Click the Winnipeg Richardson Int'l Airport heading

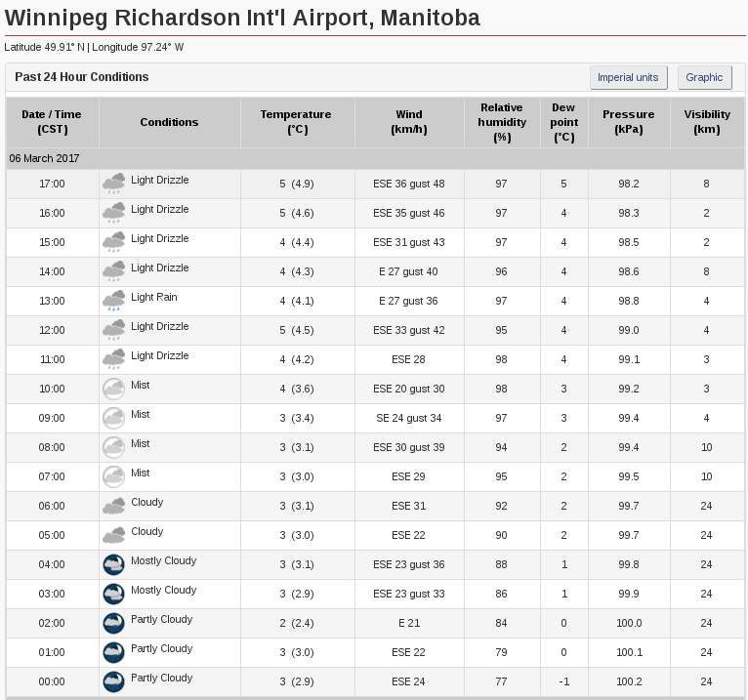242,18
